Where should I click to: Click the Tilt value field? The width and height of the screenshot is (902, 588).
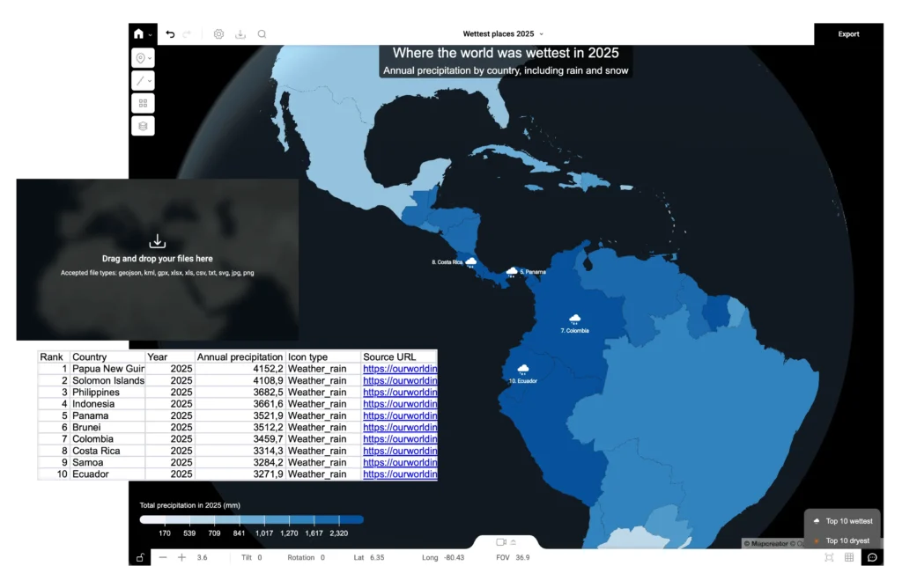[x=260, y=557]
